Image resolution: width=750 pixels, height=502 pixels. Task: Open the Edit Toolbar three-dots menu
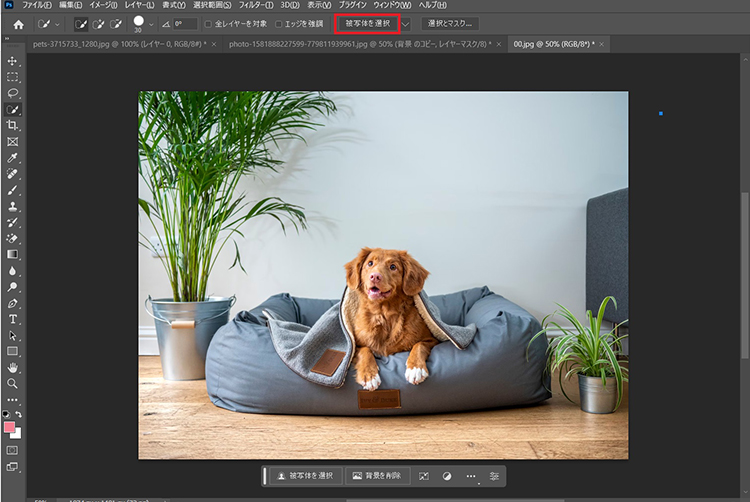coord(12,400)
